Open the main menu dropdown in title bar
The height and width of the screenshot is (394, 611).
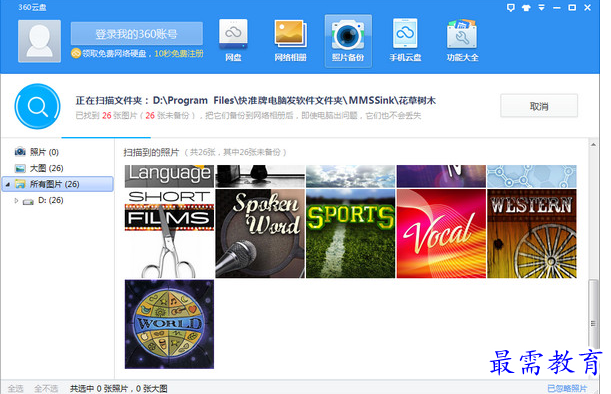[541, 7]
